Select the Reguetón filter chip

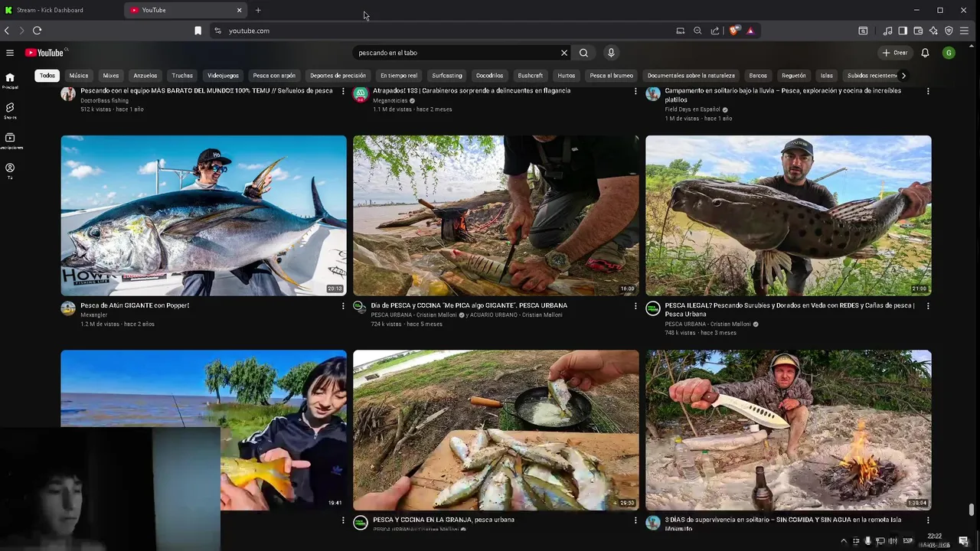[x=793, y=76]
